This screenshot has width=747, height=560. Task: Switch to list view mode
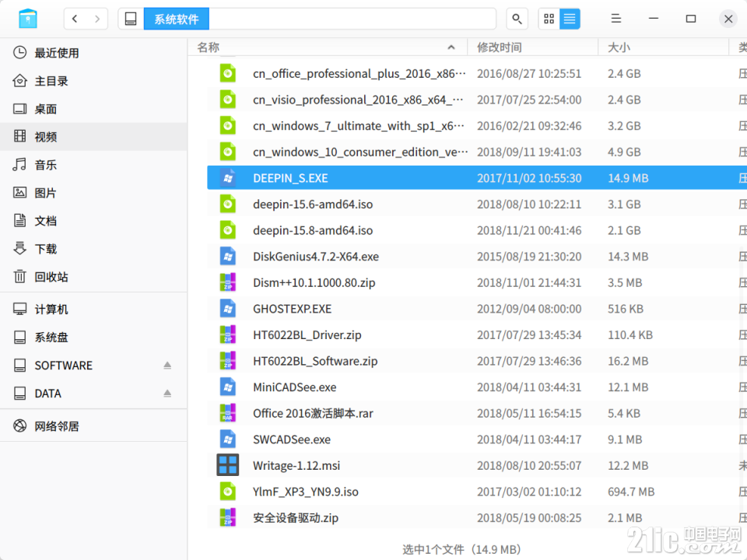[570, 19]
